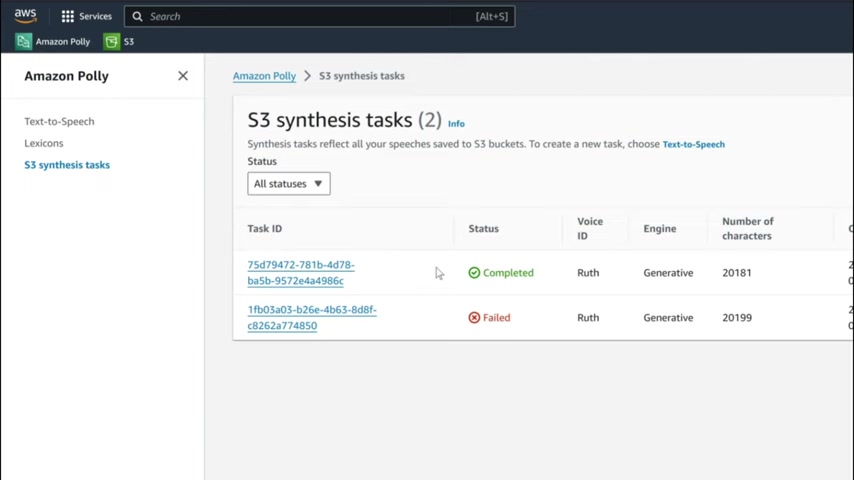Open the S3 shortcut icon in favorites bar
854x480 pixels.
click(x=111, y=41)
